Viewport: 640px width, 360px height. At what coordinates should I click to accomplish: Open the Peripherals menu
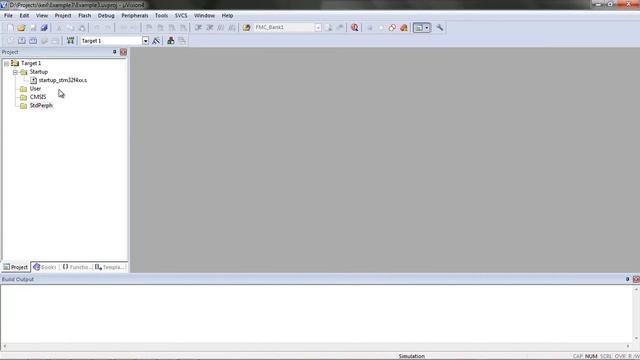click(135, 16)
